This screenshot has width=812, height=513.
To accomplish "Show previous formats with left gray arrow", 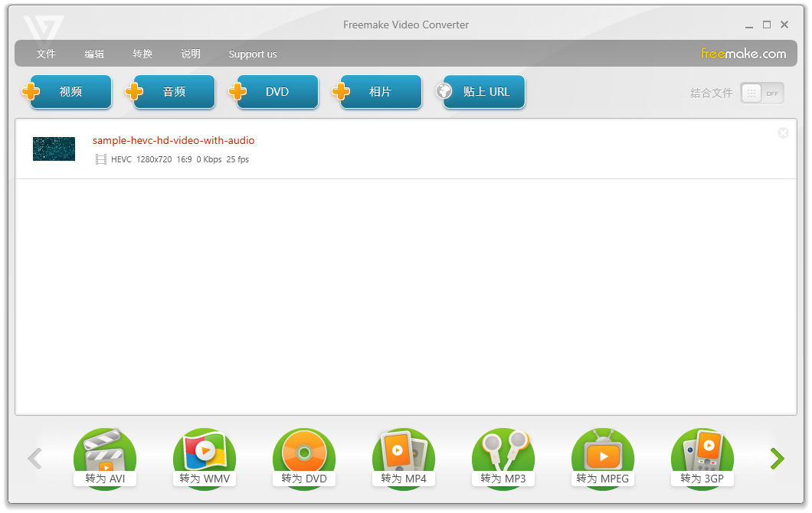I will (x=34, y=459).
